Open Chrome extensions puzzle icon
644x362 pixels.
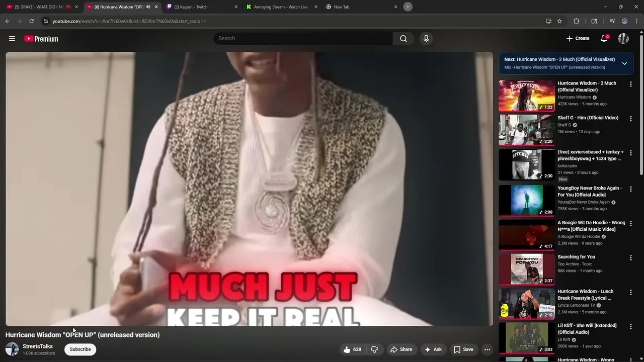point(577,21)
